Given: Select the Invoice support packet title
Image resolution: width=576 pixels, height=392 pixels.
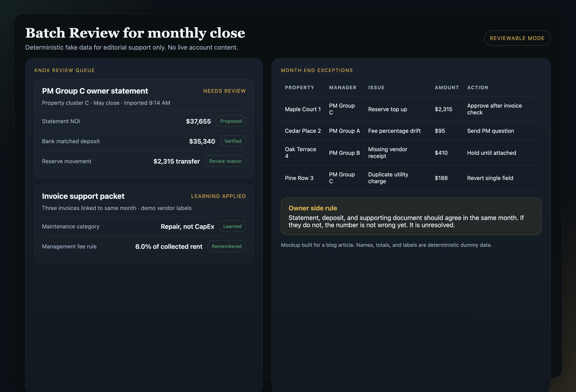Looking at the screenshot, I should [83, 196].
